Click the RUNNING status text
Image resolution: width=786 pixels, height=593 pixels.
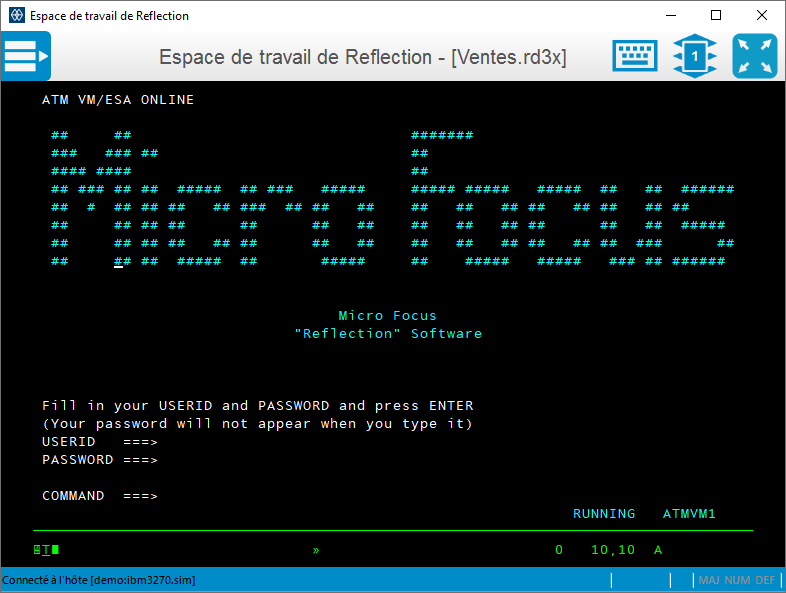603,514
